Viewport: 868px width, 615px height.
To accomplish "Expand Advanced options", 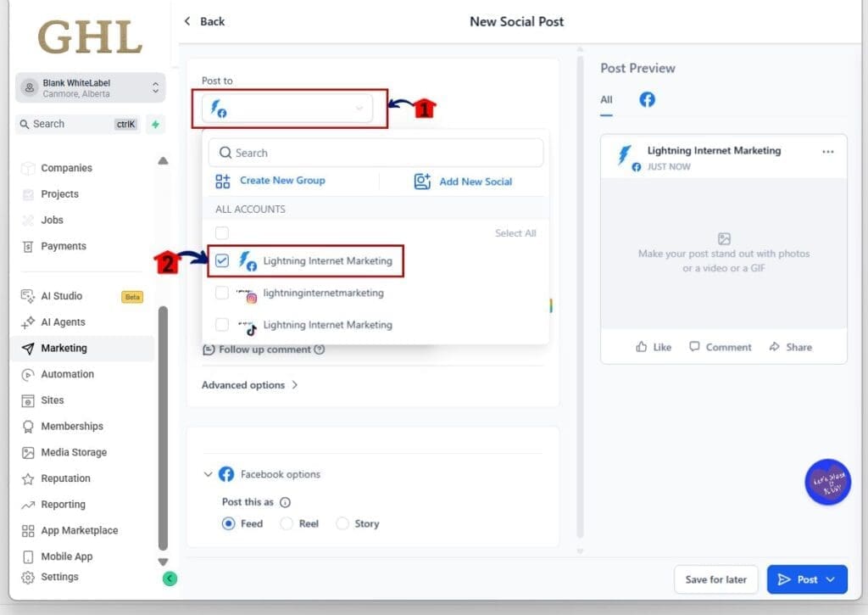I will click(250, 385).
